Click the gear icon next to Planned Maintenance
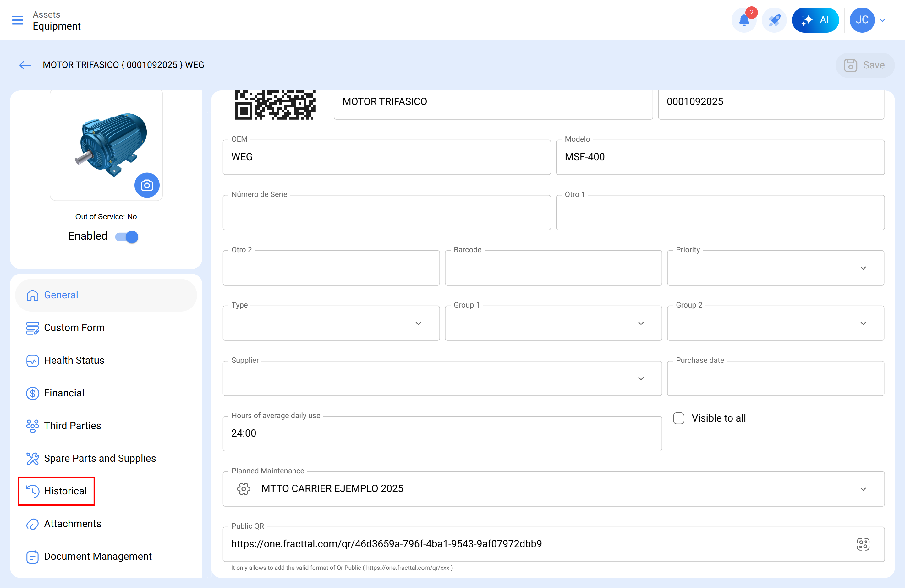905x588 pixels. (244, 489)
